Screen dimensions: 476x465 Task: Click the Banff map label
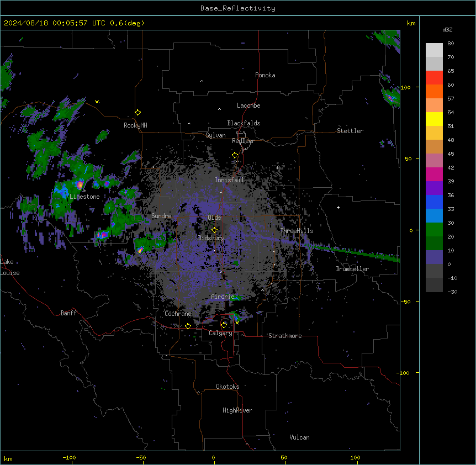(68, 313)
